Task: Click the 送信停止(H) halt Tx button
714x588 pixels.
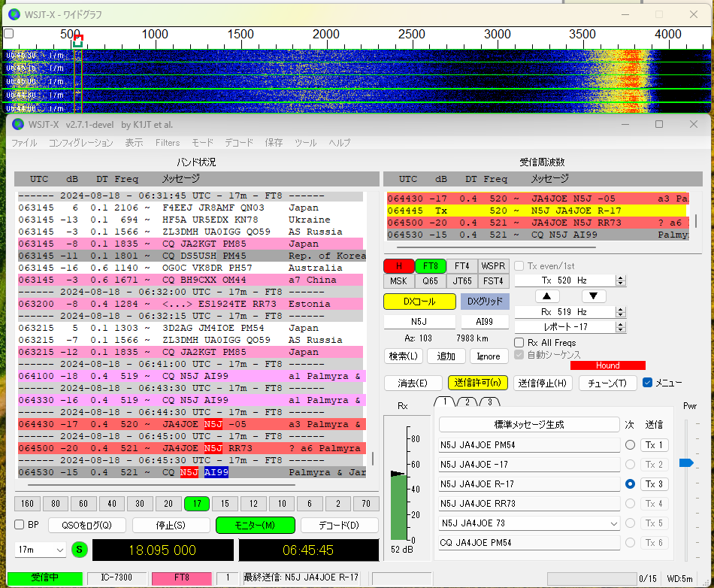Action: click(x=543, y=383)
